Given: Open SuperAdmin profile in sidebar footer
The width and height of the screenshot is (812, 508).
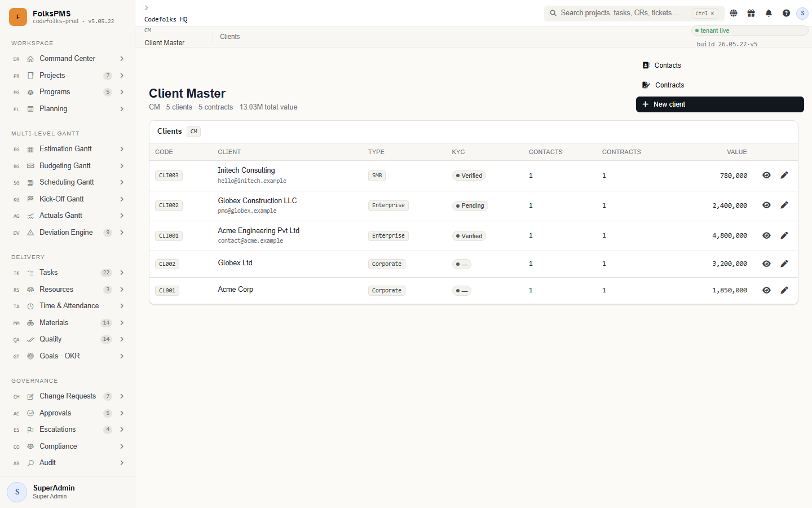Looking at the screenshot, I should click(68, 492).
